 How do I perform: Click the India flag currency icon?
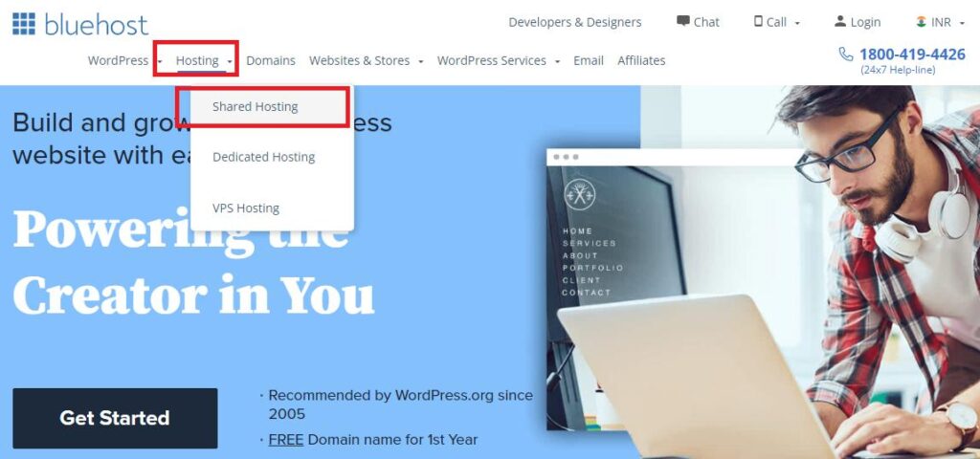click(x=922, y=21)
